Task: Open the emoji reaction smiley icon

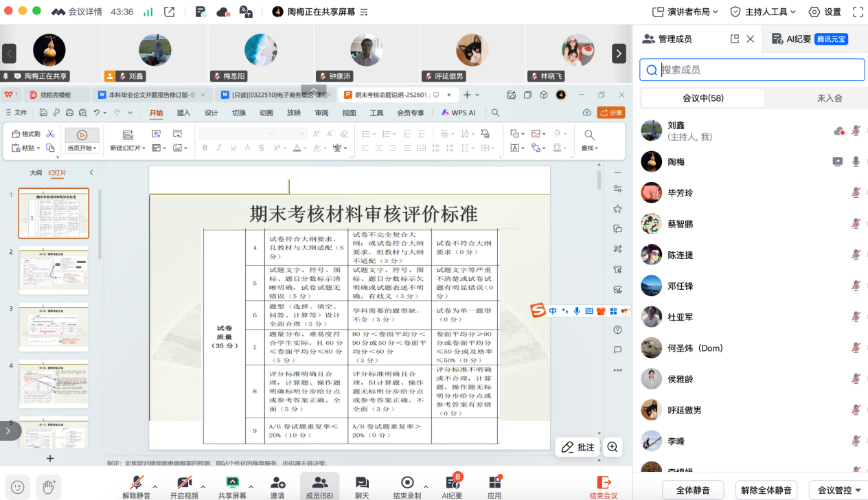Action: pyautogui.click(x=18, y=486)
